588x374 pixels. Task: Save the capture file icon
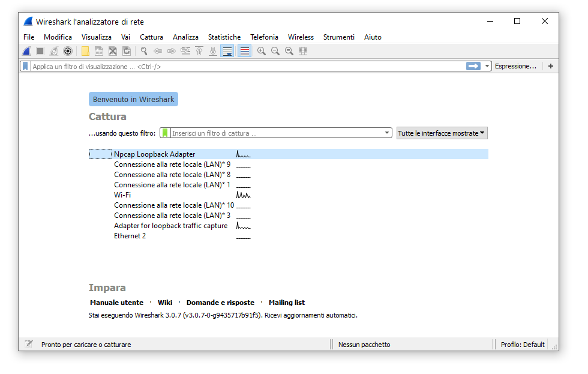click(99, 51)
